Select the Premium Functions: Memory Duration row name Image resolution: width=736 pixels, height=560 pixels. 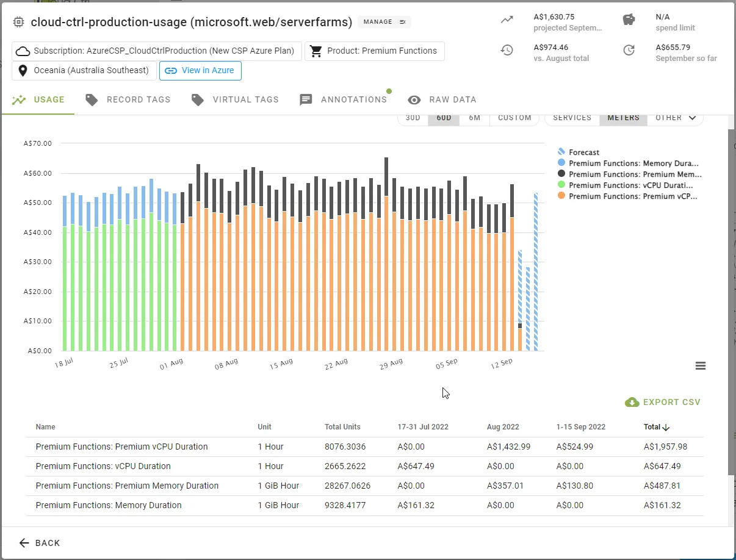coord(109,505)
